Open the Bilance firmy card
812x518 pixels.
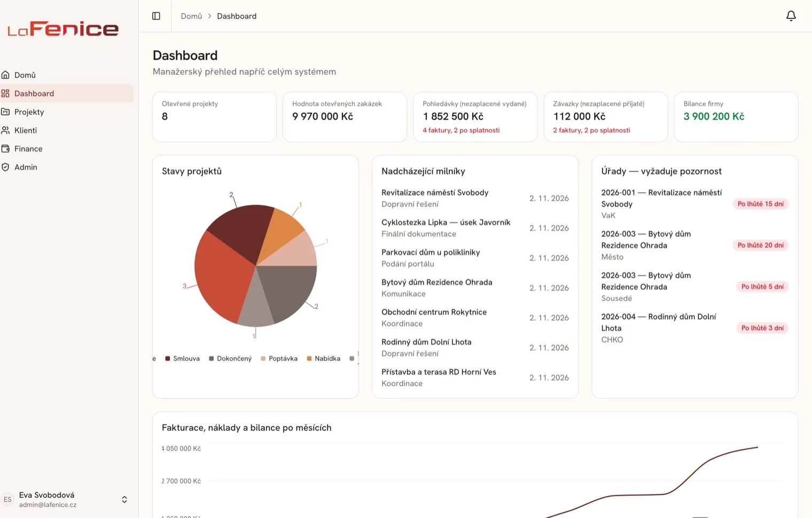(736, 117)
